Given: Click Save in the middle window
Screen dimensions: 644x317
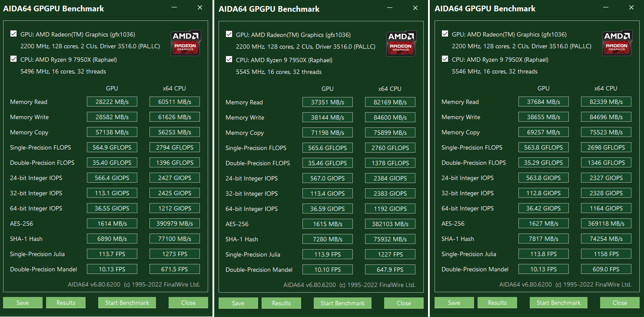Looking at the screenshot, I should pos(238,303).
